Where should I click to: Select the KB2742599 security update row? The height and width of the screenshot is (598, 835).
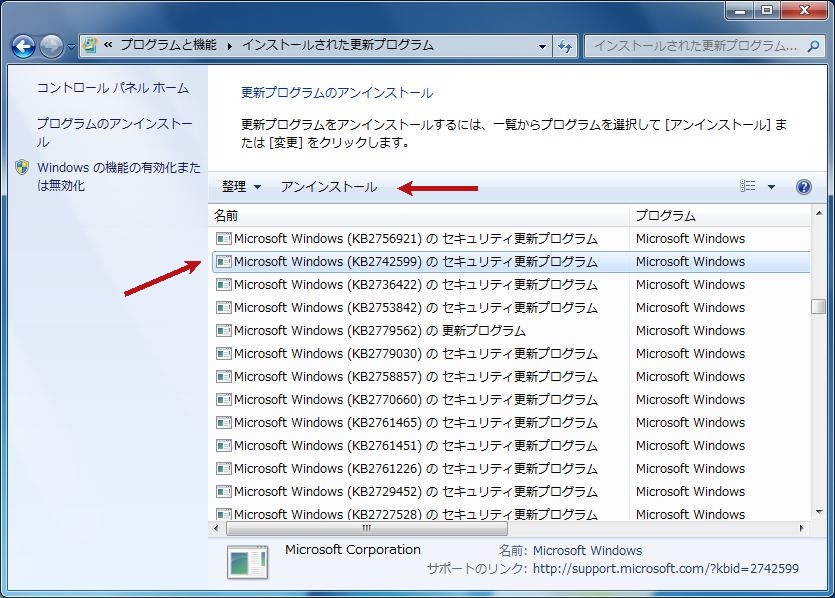click(x=511, y=261)
